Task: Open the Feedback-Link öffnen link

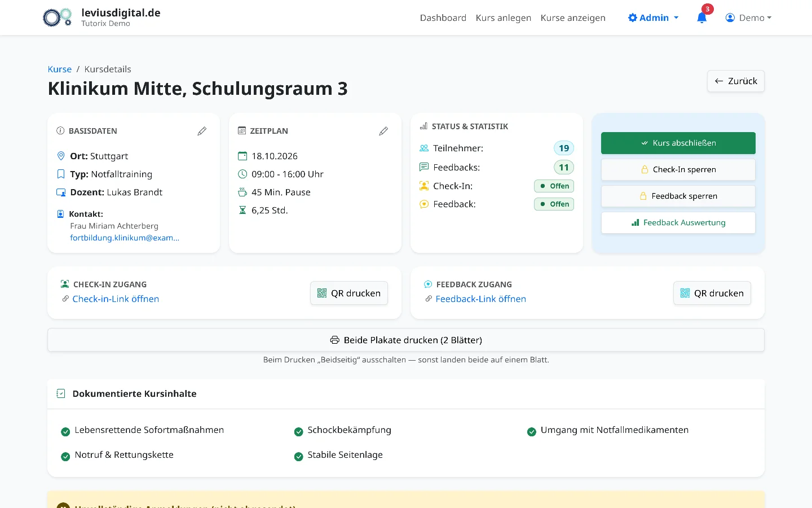Action: (x=480, y=299)
